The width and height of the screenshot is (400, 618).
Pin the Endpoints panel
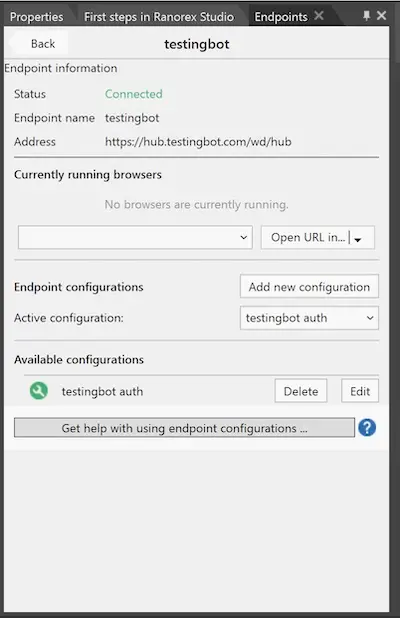367,16
